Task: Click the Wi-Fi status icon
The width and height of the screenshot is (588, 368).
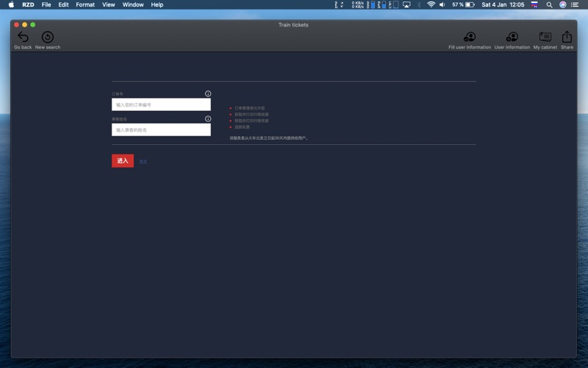Action: [431, 4]
